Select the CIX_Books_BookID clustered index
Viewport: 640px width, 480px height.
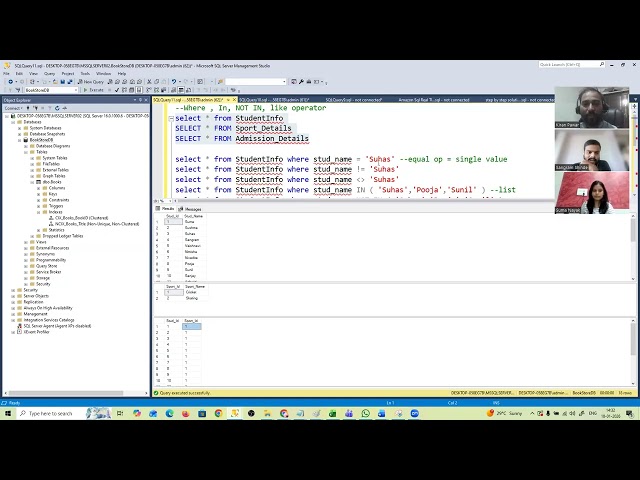(x=81, y=218)
